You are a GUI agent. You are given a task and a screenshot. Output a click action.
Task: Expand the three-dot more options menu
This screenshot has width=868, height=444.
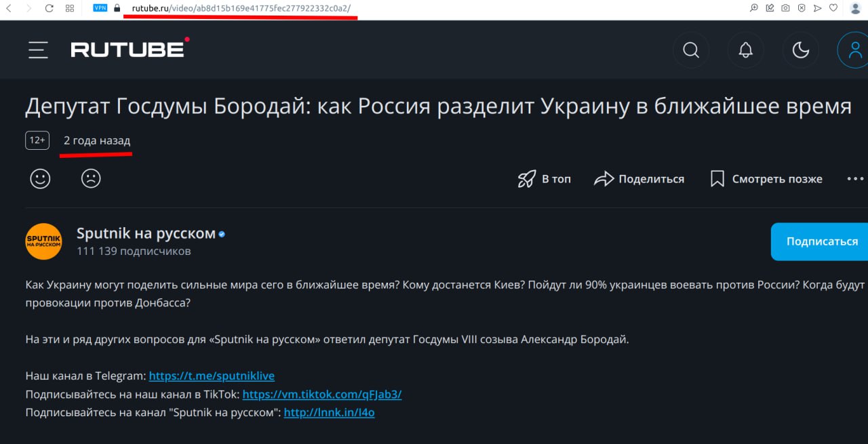(854, 179)
